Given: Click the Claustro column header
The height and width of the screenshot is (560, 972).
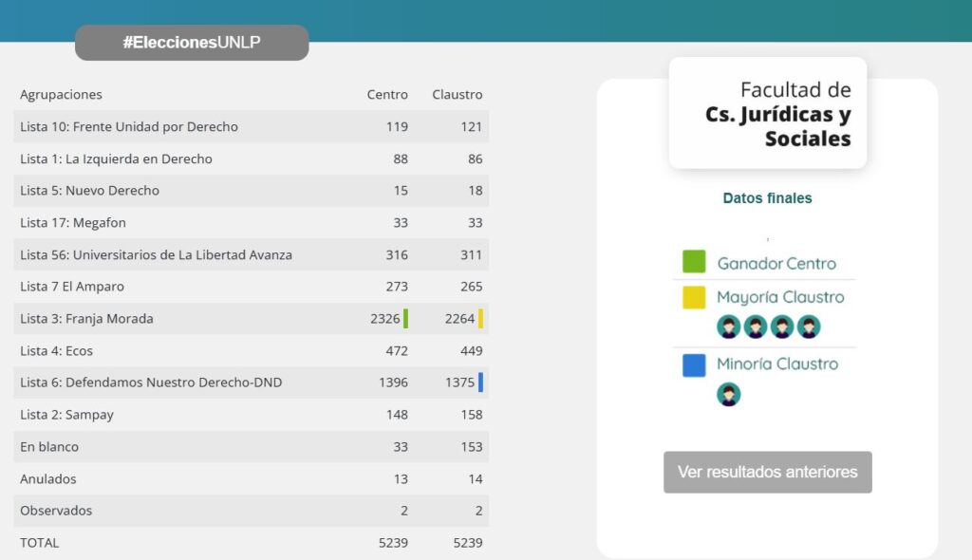Looking at the screenshot, I should [457, 95].
